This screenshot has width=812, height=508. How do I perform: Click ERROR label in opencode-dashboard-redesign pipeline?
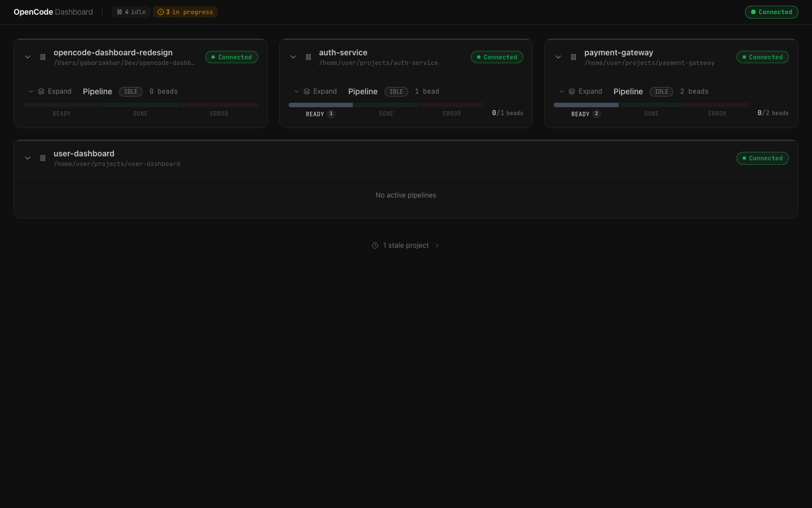219,114
